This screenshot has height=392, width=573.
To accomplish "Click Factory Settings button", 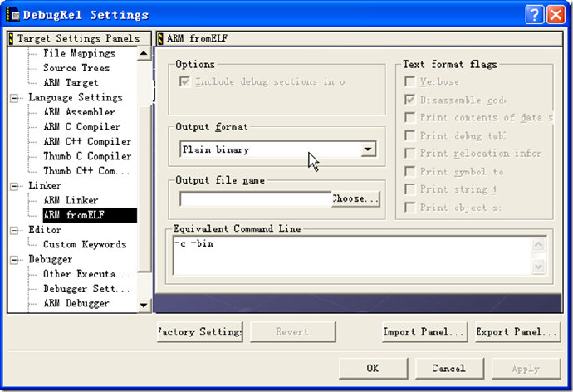I will pyautogui.click(x=200, y=331).
